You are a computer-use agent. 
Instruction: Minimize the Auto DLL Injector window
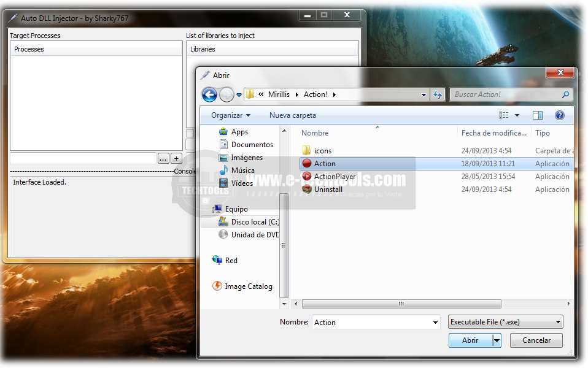click(308, 15)
